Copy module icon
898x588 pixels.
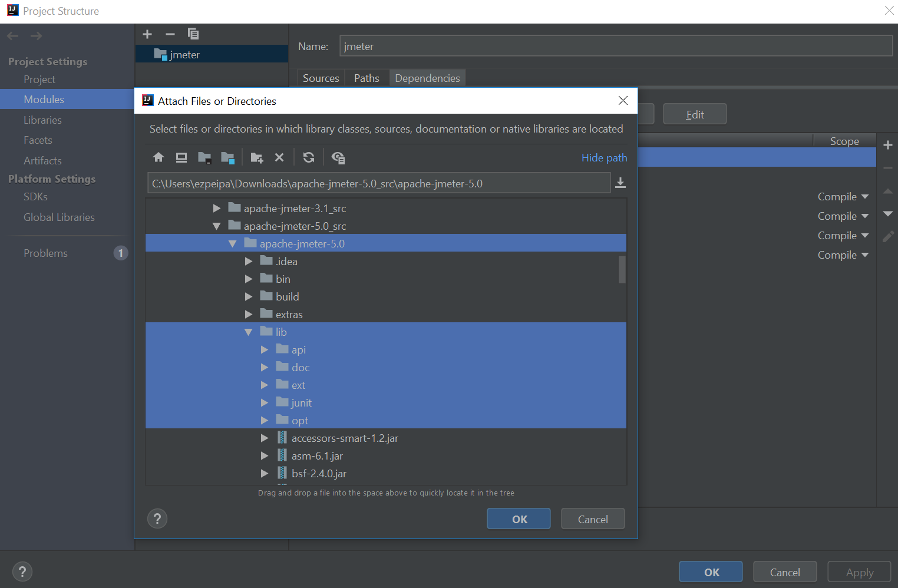(193, 34)
